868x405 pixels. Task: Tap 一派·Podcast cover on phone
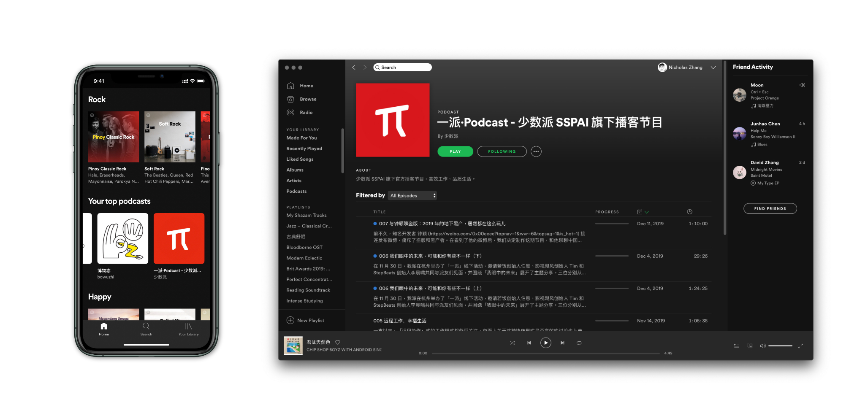[x=179, y=238]
